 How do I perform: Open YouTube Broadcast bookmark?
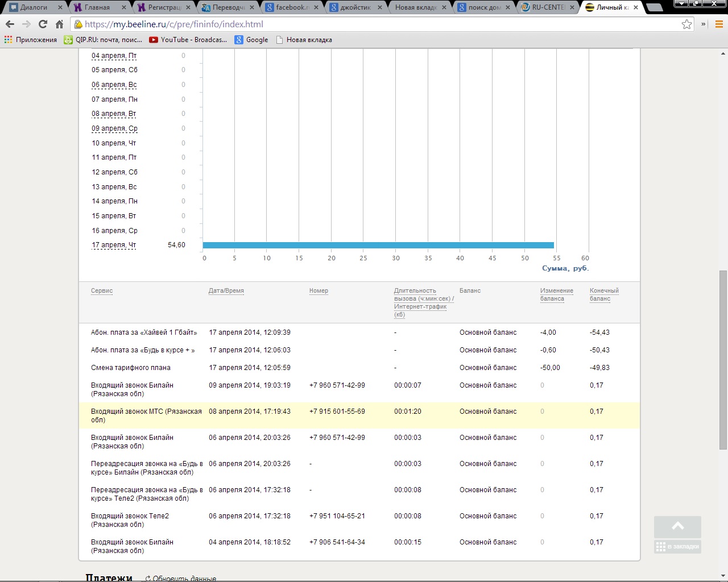coord(188,40)
